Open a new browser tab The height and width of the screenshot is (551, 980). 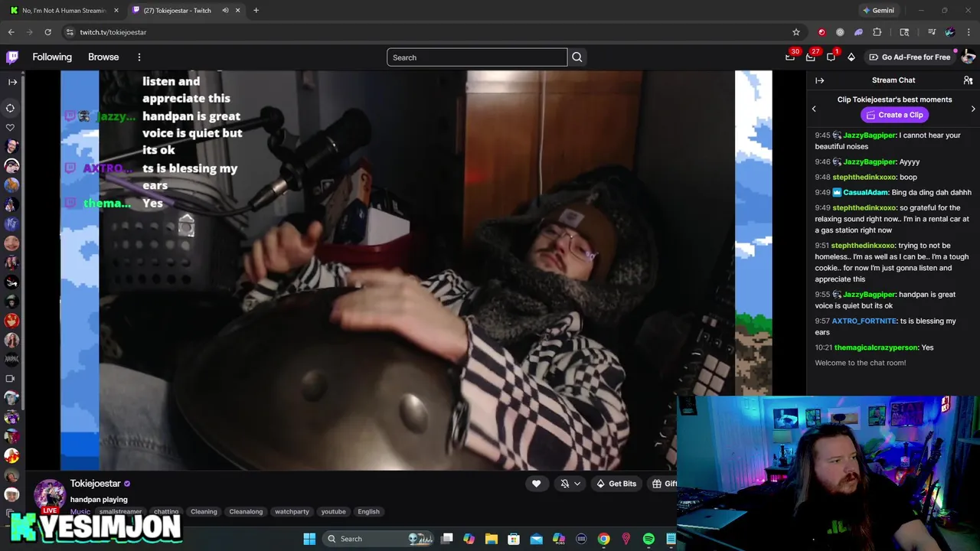point(256,11)
